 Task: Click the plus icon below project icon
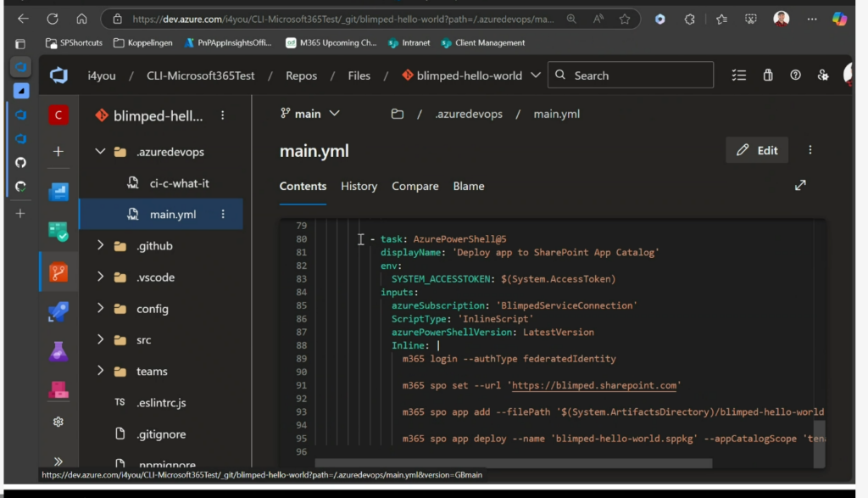click(x=58, y=151)
